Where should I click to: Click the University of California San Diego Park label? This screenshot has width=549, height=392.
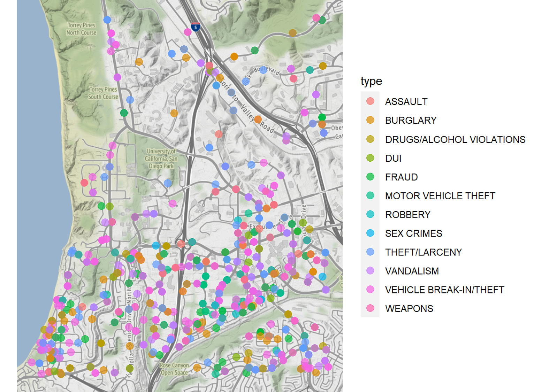tap(161, 159)
